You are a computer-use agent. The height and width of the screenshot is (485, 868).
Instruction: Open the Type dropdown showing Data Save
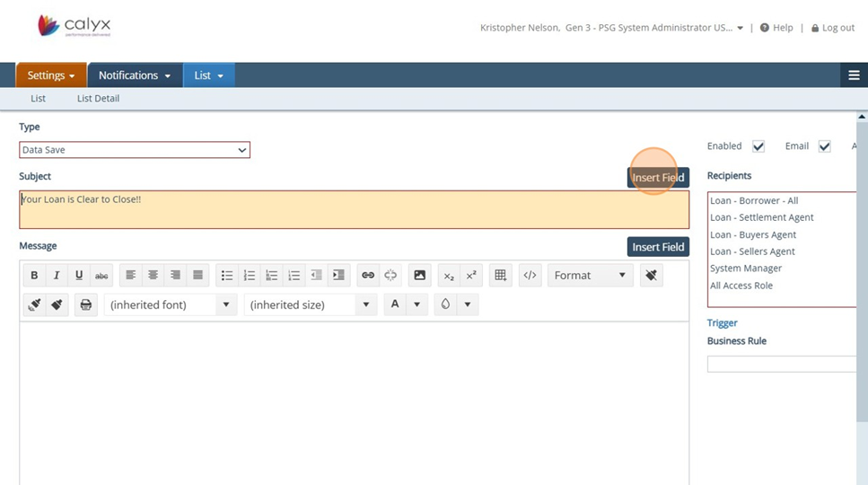135,150
